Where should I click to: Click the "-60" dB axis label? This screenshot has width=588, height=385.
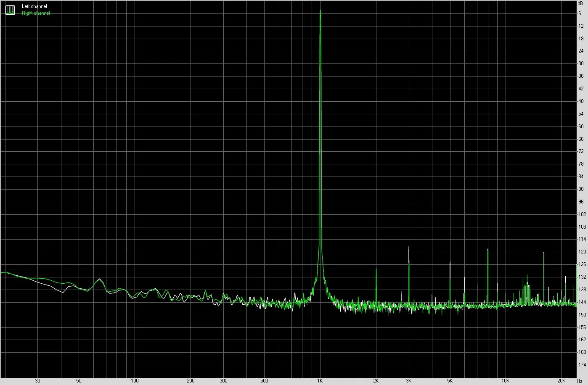click(x=580, y=127)
